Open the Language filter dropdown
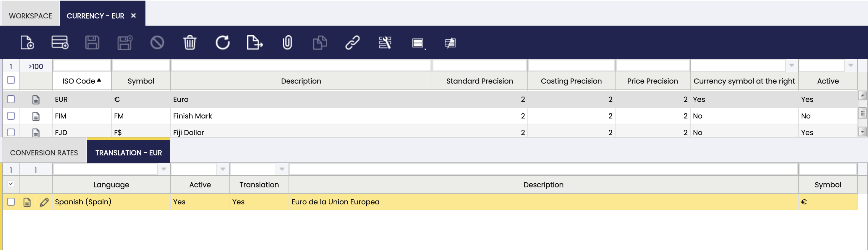 [164, 169]
